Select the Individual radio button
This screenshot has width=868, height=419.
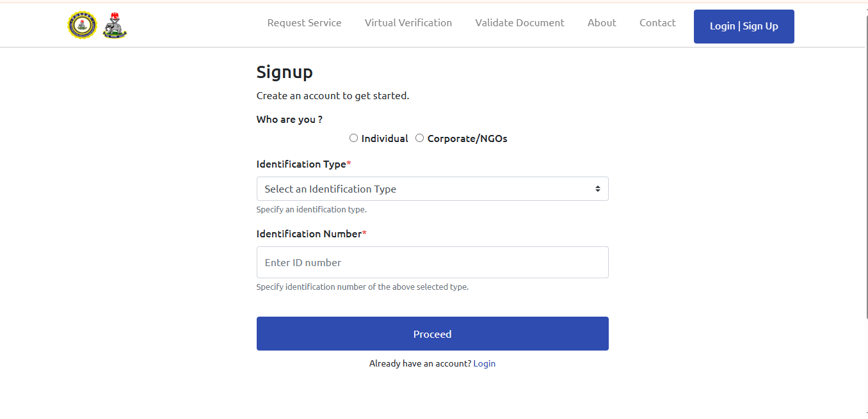[353, 138]
